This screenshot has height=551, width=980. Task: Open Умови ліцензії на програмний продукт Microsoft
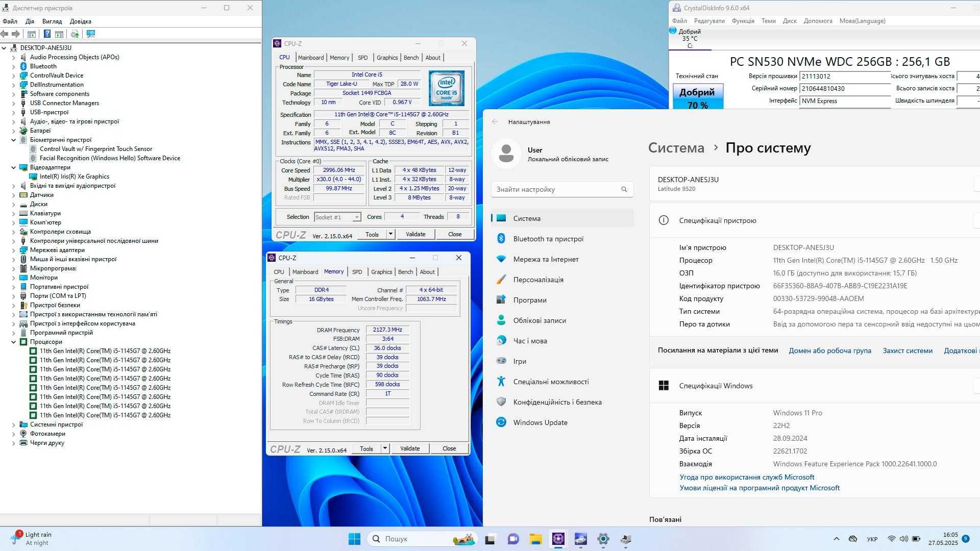[x=759, y=488]
